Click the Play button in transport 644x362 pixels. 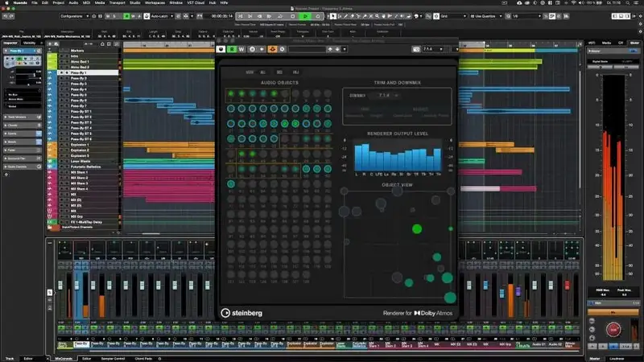[x=305, y=16]
